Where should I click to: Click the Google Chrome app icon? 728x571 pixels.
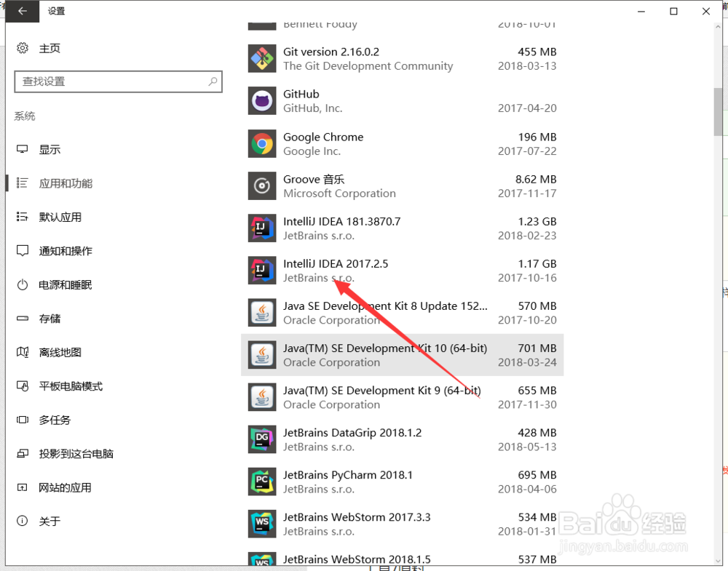tap(262, 144)
